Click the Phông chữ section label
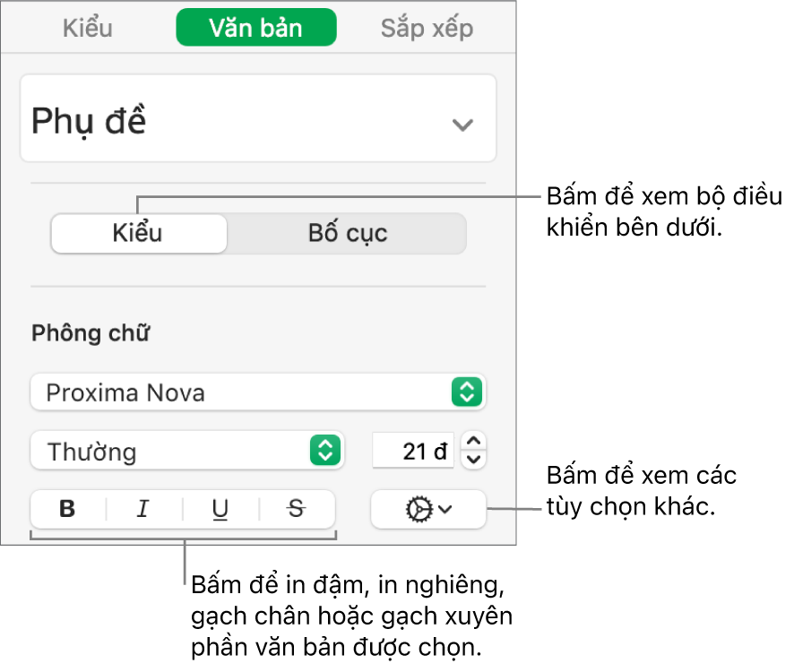Viewport: 794px width, 672px height. [x=91, y=333]
